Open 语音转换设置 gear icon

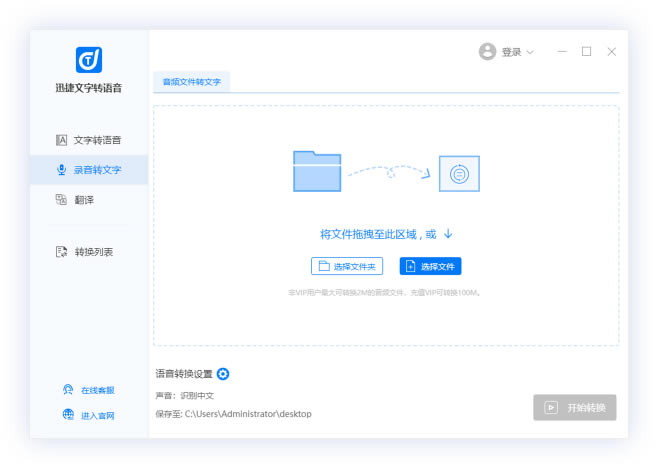223,374
